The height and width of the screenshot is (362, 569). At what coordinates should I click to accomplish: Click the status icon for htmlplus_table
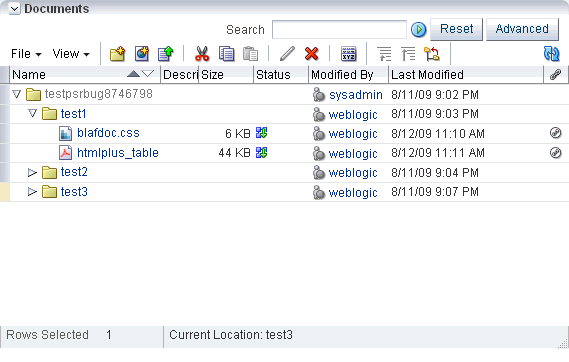coord(262,153)
